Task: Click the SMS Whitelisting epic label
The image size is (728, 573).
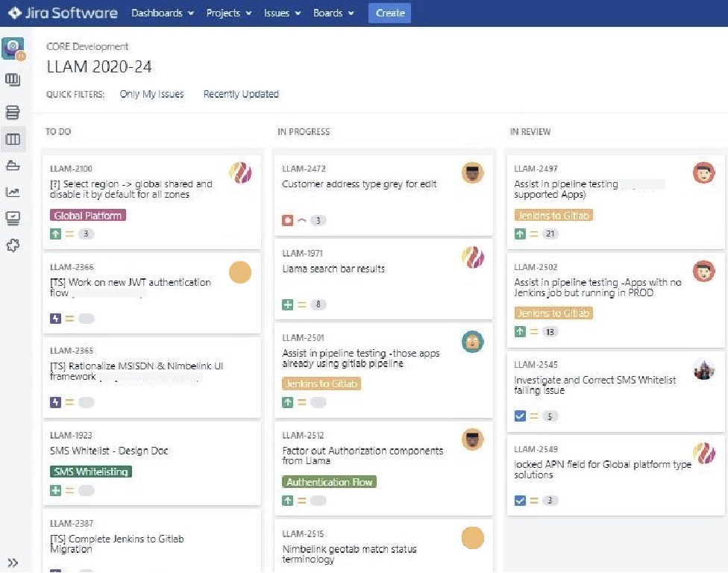Action: pos(91,472)
